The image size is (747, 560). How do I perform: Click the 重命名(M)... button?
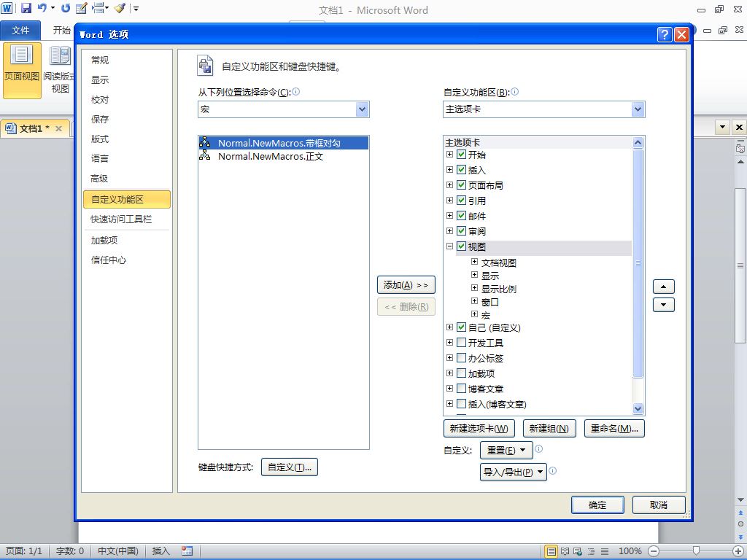tap(614, 428)
